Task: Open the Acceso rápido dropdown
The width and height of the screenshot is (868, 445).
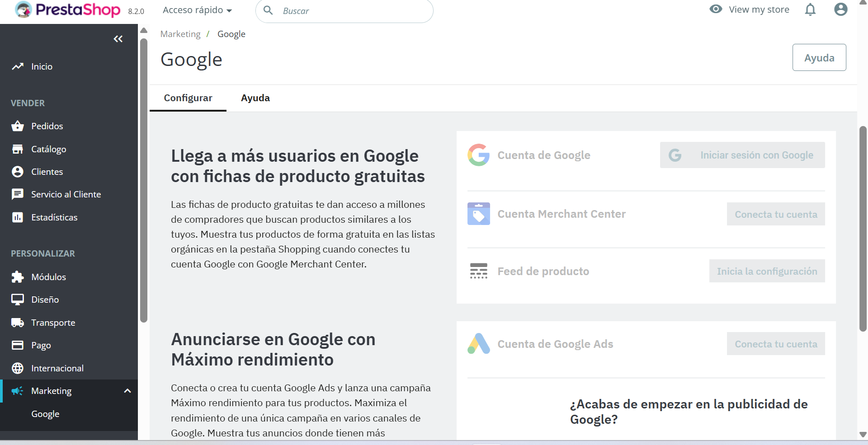Action: click(x=197, y=10)
